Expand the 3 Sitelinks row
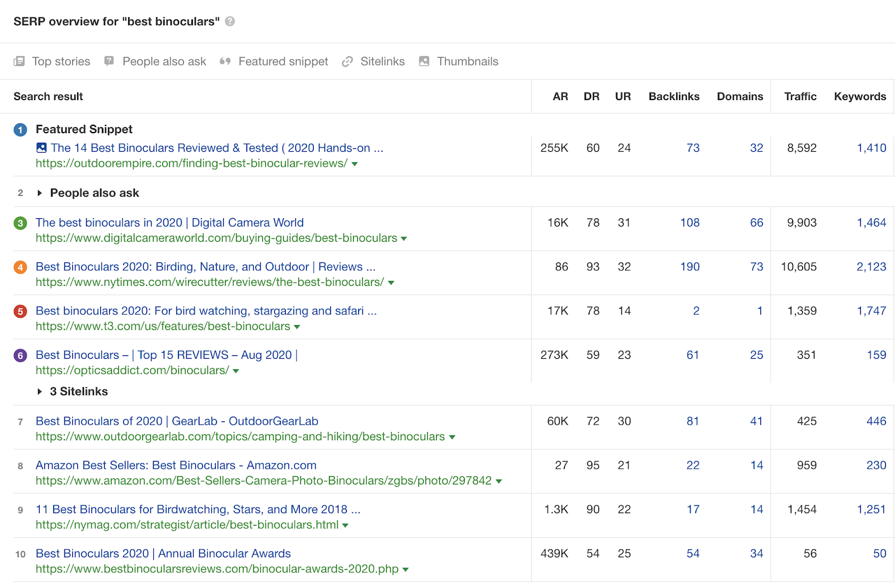 coord(40,392)
